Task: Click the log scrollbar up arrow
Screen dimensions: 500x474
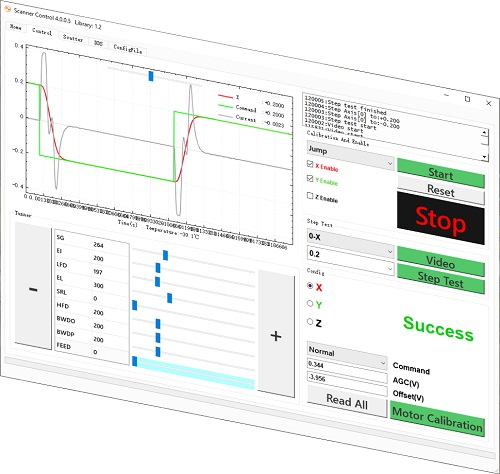Action: pyautogui.click(x=484, y=133)
